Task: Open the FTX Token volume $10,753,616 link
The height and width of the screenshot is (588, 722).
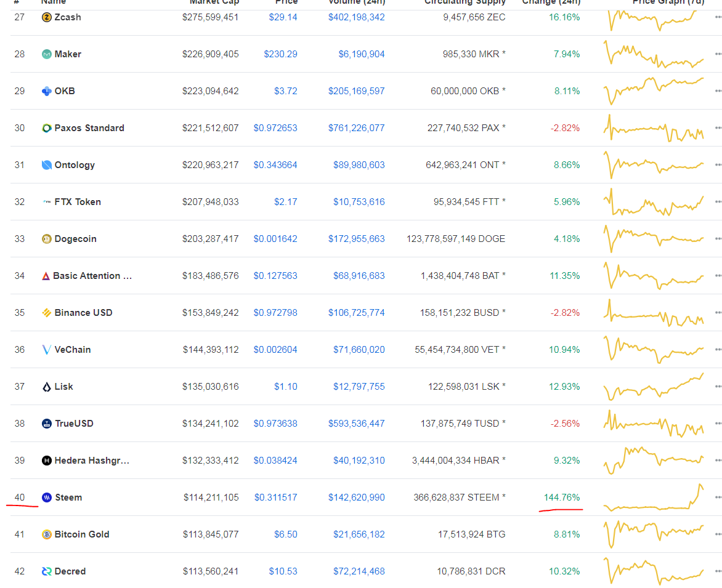Action: point(359,202)
